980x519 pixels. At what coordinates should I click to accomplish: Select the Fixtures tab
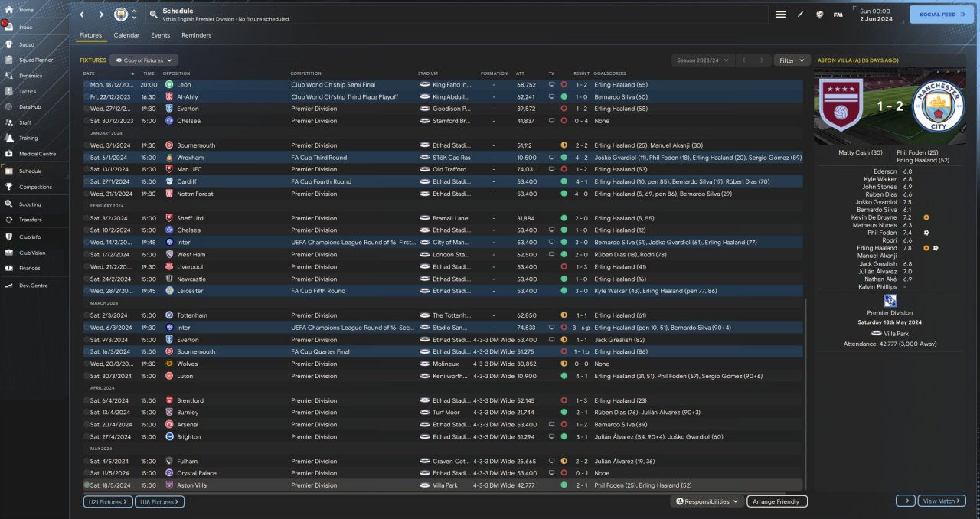click(90, 35)
